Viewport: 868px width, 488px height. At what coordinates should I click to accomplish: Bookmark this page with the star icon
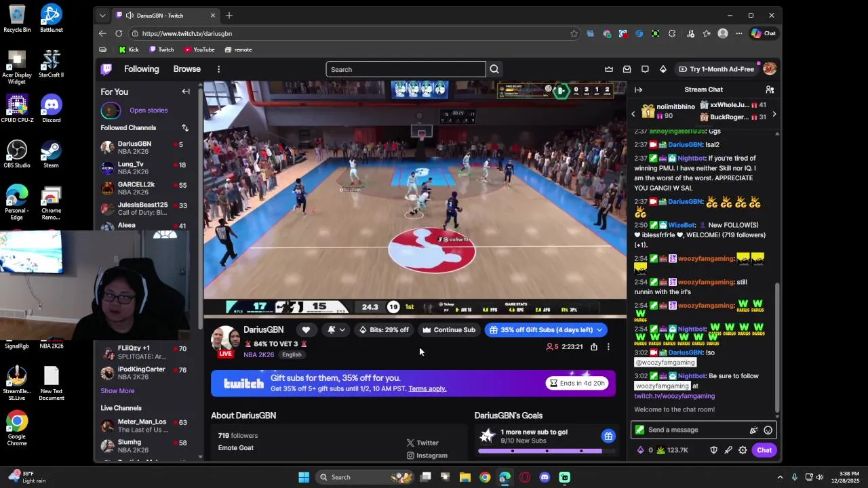[x=574, y=33]
